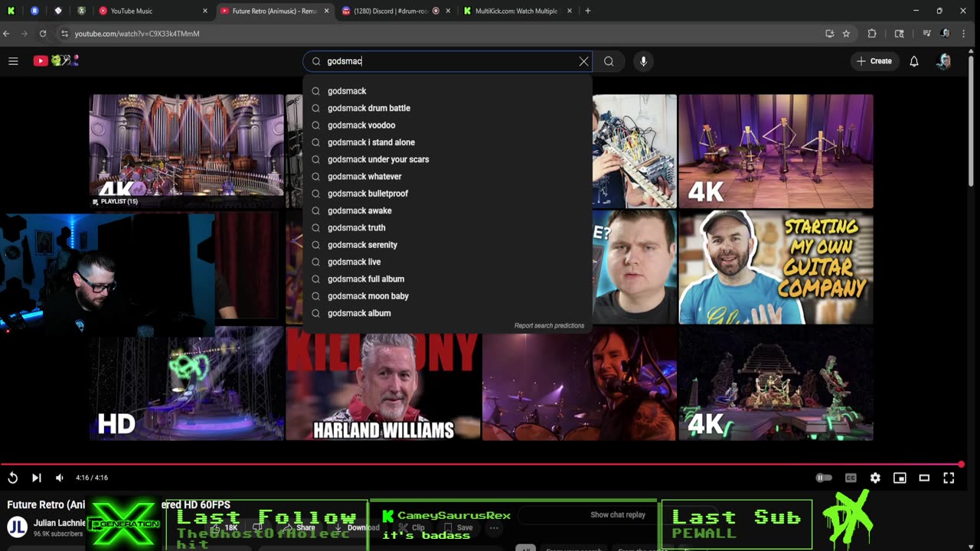View site information icon in address bar
Image resolution: width=980 pixels, height=551 pixels.
point(64,34)
